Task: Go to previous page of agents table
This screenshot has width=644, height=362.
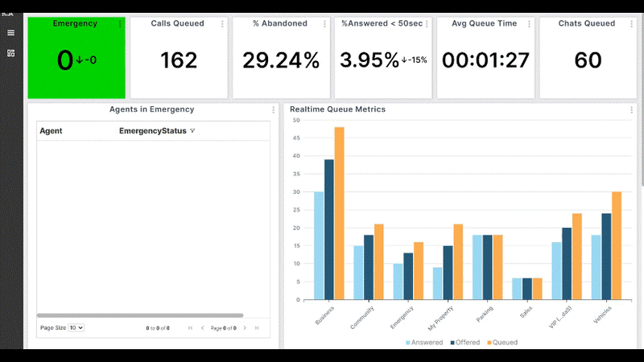Action: (203, 328)
